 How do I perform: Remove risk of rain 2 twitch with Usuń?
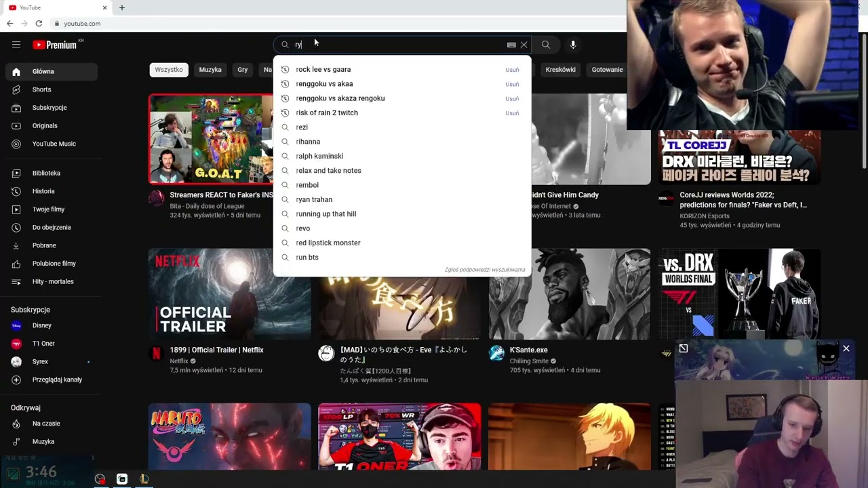pyautogui.click(x=512, y=113)
